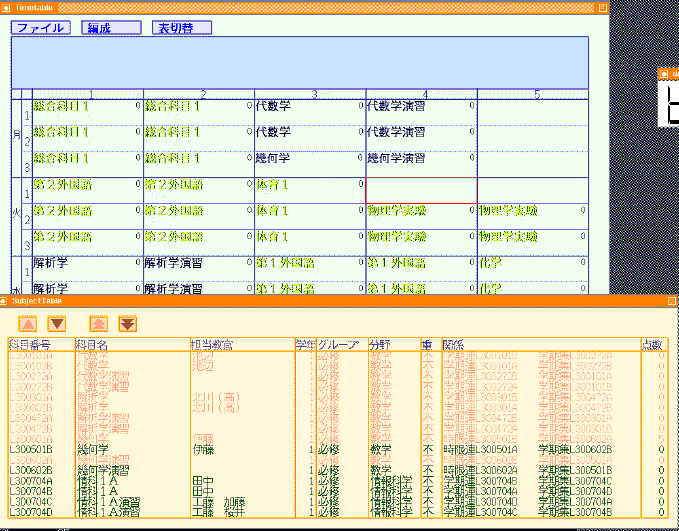Click the double down arrow icon
Viewport: 679px width, 531px height.
coord(127,323)
